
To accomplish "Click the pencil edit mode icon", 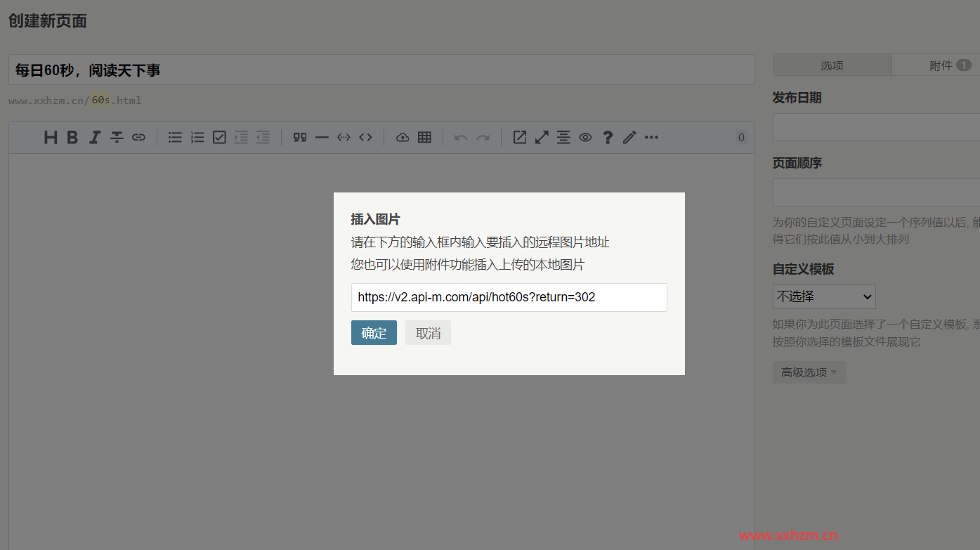I will [x=629, y=138].
